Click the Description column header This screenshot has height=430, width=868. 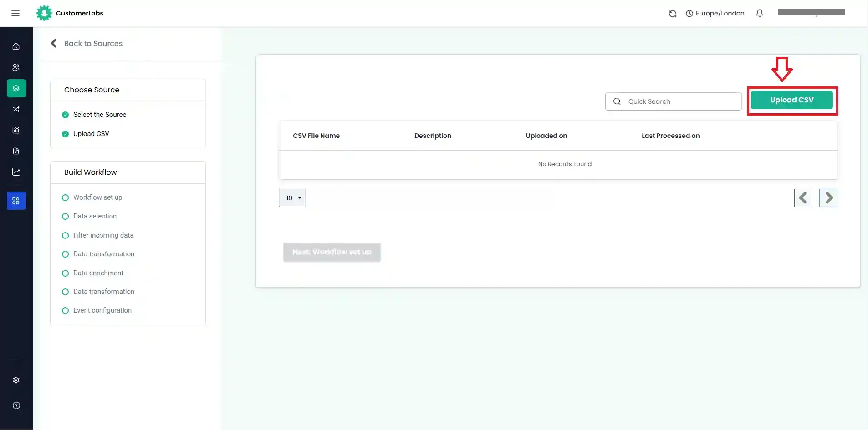pos(433,136)
